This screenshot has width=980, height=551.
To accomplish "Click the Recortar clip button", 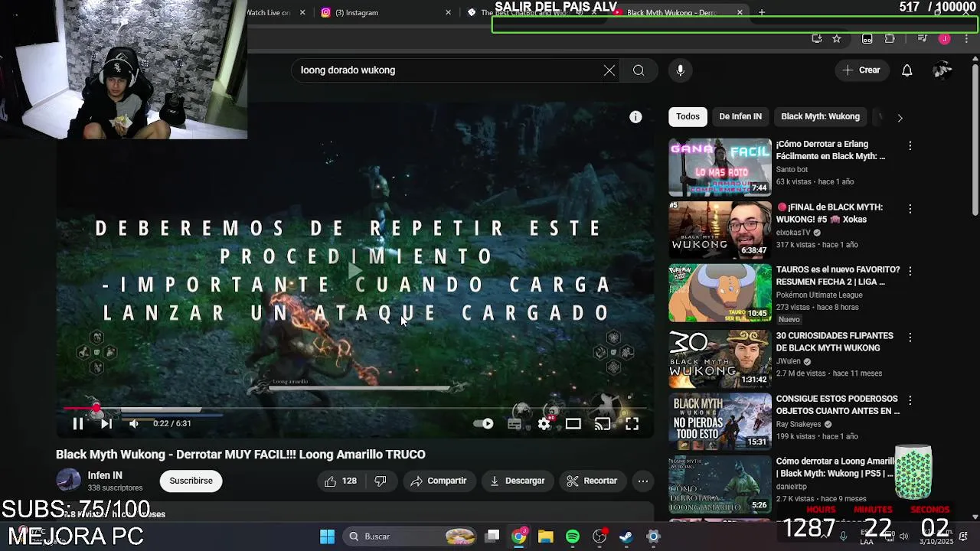I will point(592,481).
